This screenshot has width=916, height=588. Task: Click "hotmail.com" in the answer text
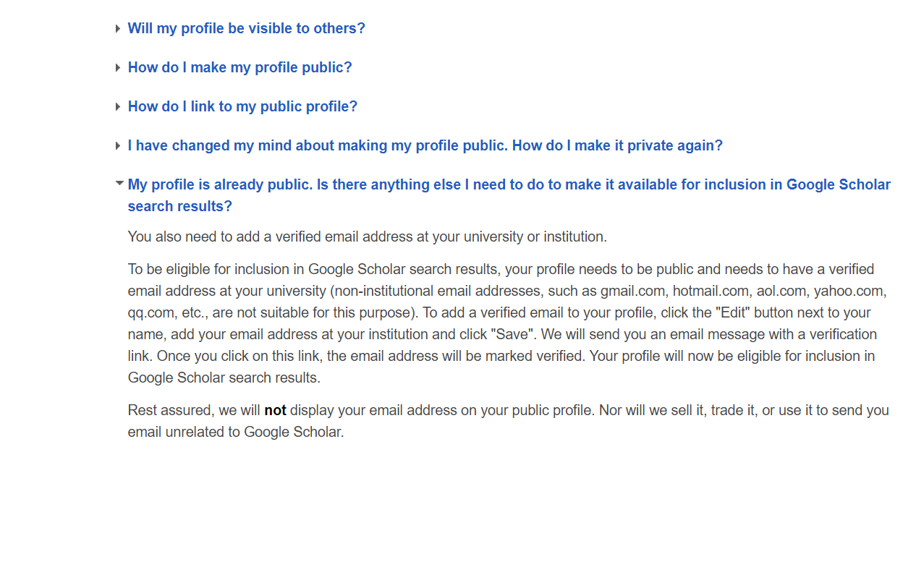[x=709, y=291]
